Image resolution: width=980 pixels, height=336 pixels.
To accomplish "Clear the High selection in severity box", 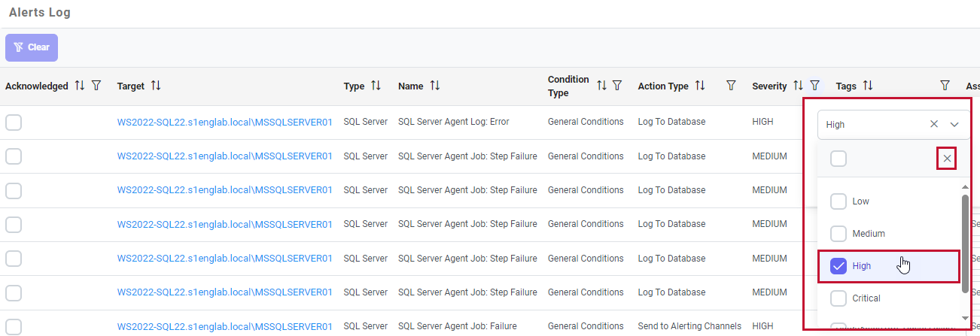I will click(x=934, y=125).
